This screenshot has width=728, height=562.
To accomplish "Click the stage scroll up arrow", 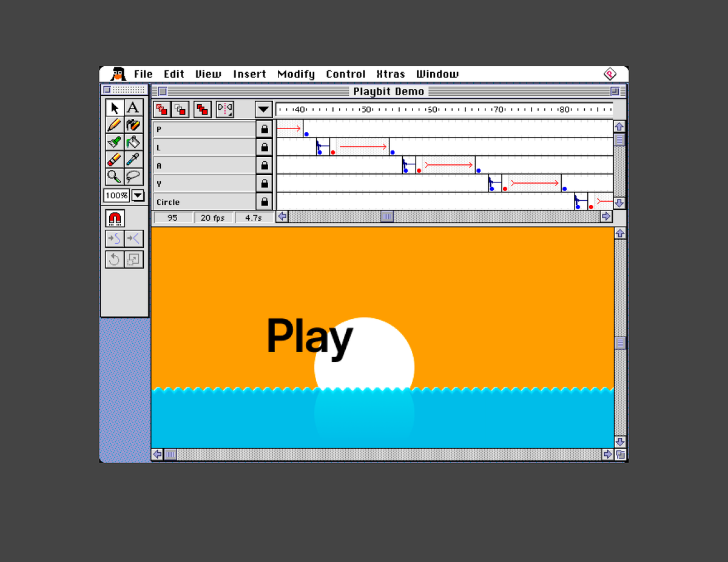I will (x=620, y=233).
